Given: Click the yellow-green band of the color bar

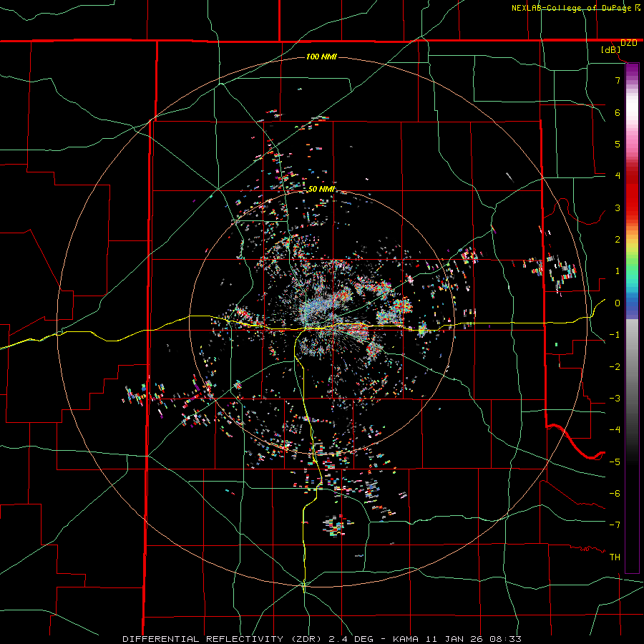Looking at the screenshot, I should click(x=632, y=250).
